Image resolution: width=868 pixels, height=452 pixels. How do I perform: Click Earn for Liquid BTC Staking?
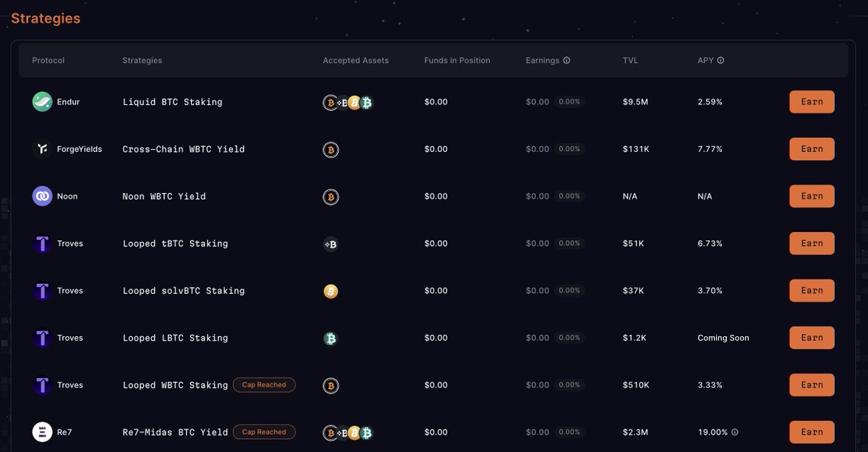[x=812, y=102]
